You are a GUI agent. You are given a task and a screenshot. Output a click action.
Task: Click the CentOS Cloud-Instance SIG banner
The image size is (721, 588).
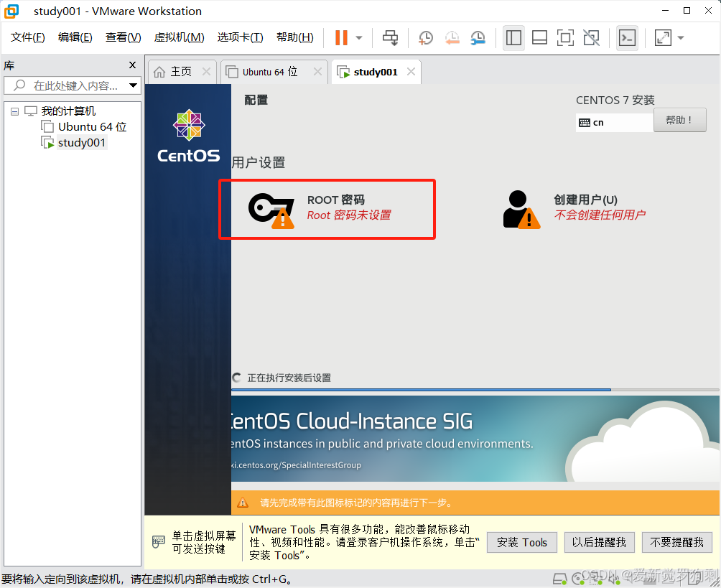(475, 439)
